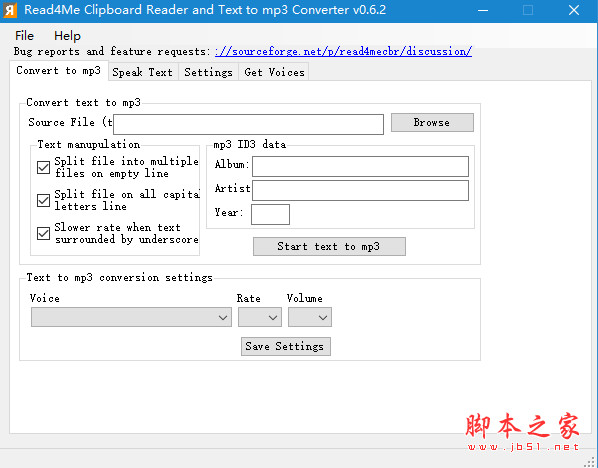This screenshot has width=598, height=468.
Task: Toggle Split file on all capital letters checkbox
Action: (x=43, y=200)
